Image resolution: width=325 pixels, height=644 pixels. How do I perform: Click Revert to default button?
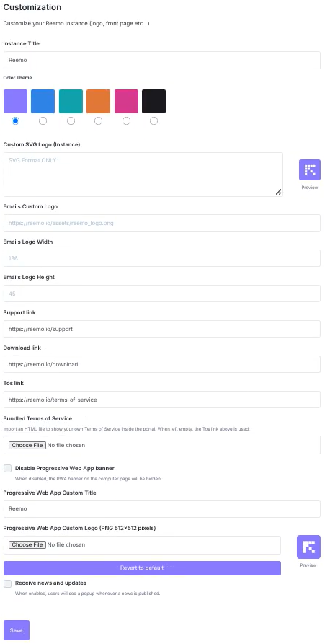(x=143, y=568)
